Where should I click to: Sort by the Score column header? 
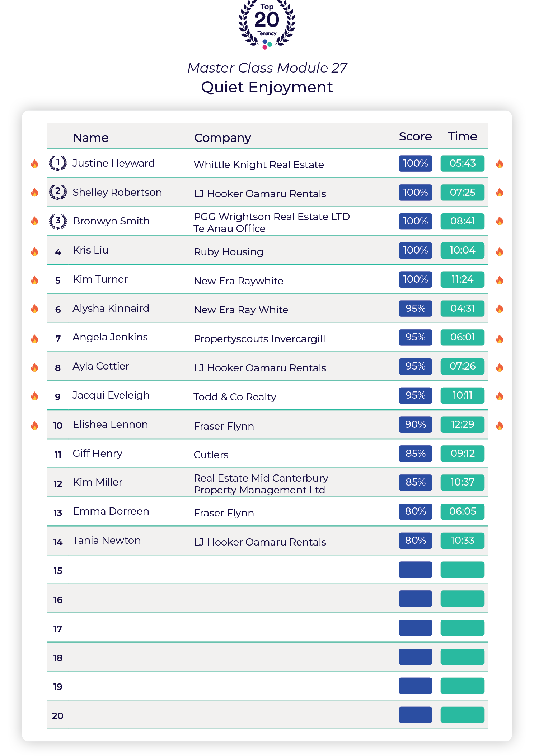415,136
